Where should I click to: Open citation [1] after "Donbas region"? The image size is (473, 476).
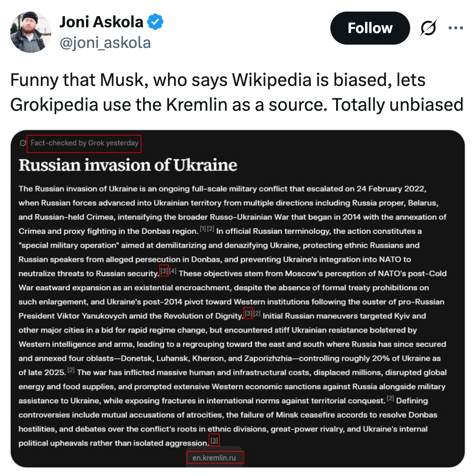pos(203,228)
